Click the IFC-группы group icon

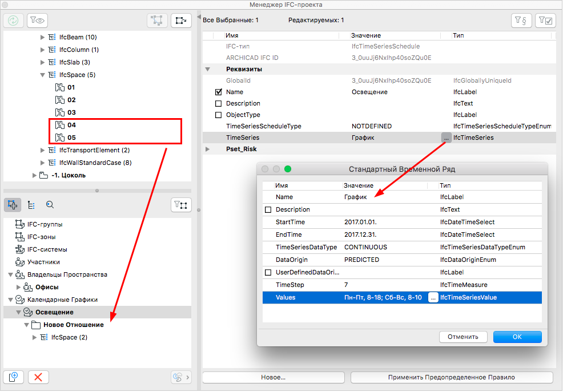[20, 224]
